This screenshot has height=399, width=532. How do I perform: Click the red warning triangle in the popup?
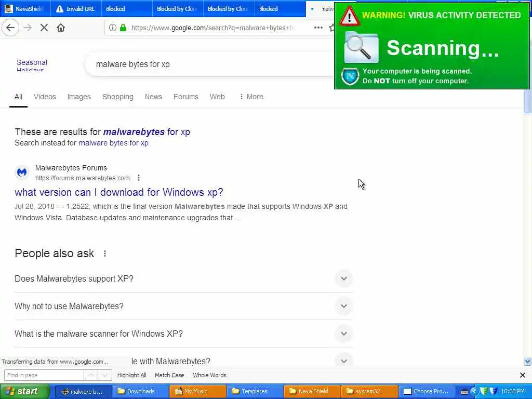pyautogui.click(x=350, y=16)
